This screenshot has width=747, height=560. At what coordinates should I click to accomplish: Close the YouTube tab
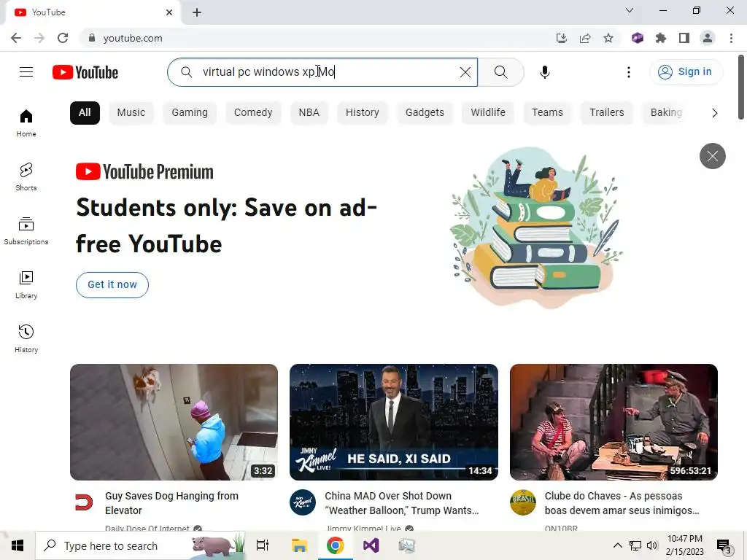tap(169, 12)
